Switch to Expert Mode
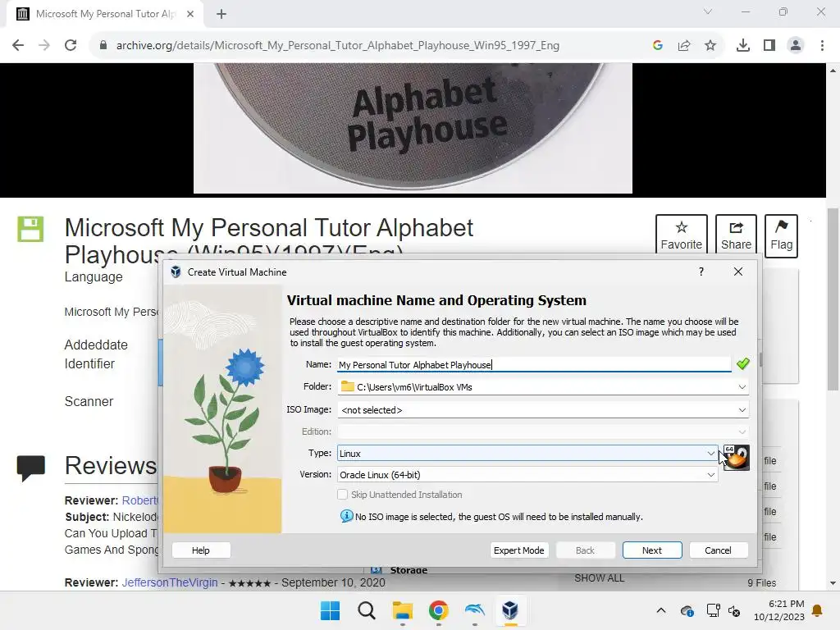 click(518, 550)
